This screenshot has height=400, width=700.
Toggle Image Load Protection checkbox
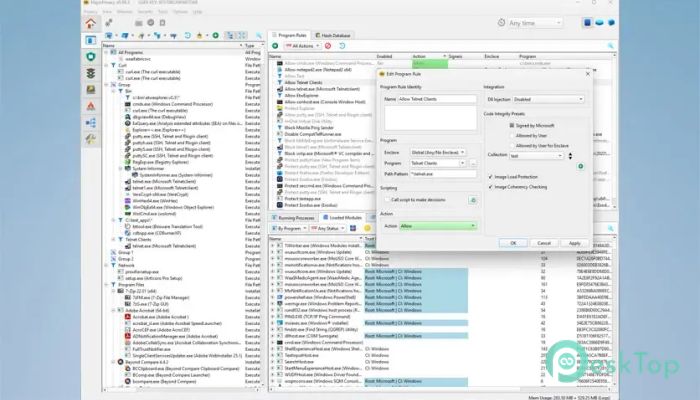click(491, 177)
